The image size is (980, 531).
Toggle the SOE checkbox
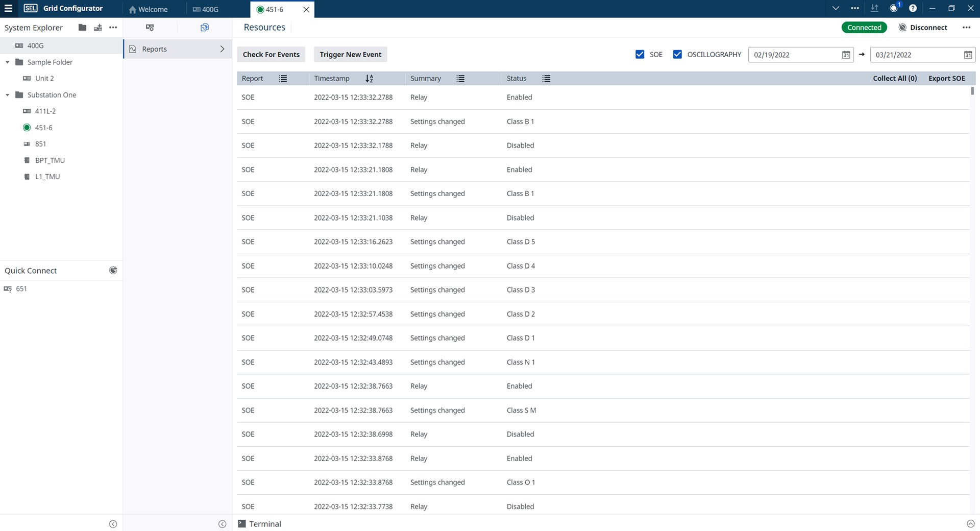pyautogui.click(x=640, y=55)
